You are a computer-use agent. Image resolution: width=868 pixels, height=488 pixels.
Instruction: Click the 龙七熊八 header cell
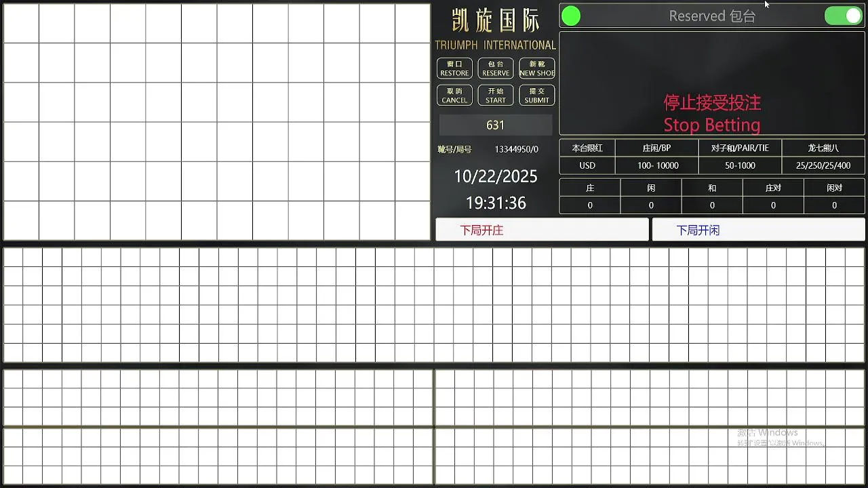point(823,148)
